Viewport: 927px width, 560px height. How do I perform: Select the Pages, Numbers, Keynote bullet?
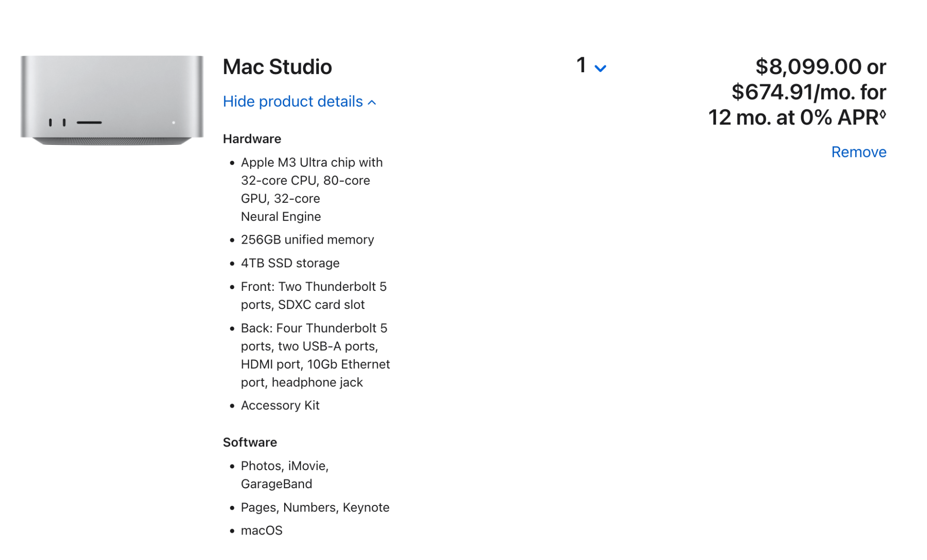315,507
